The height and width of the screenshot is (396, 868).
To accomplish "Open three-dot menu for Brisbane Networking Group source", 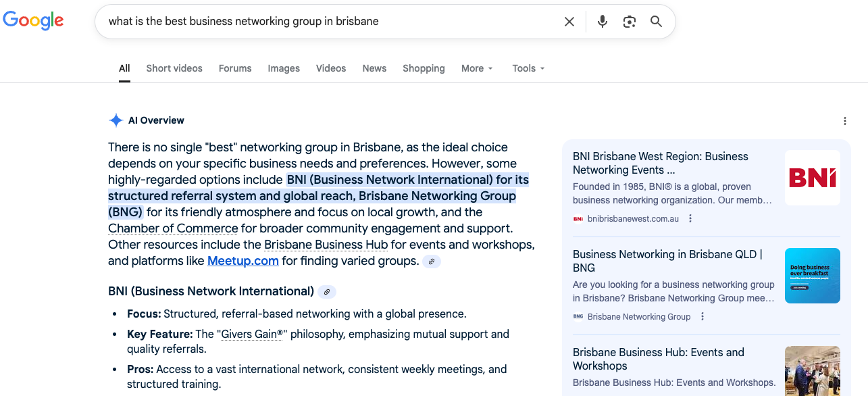I will click(x=703, y=316).
